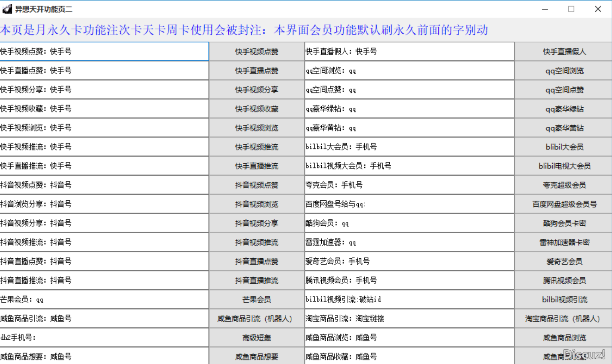Start the 快手视频推流 button action
This screenshot has width=612, height=364.
point(256,147)
